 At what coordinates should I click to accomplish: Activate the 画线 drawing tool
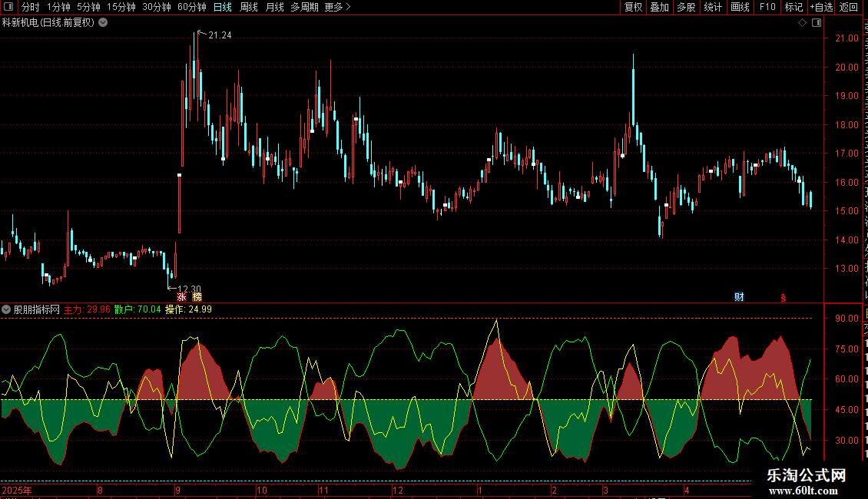pyautogui.click(x=740, y=7)
